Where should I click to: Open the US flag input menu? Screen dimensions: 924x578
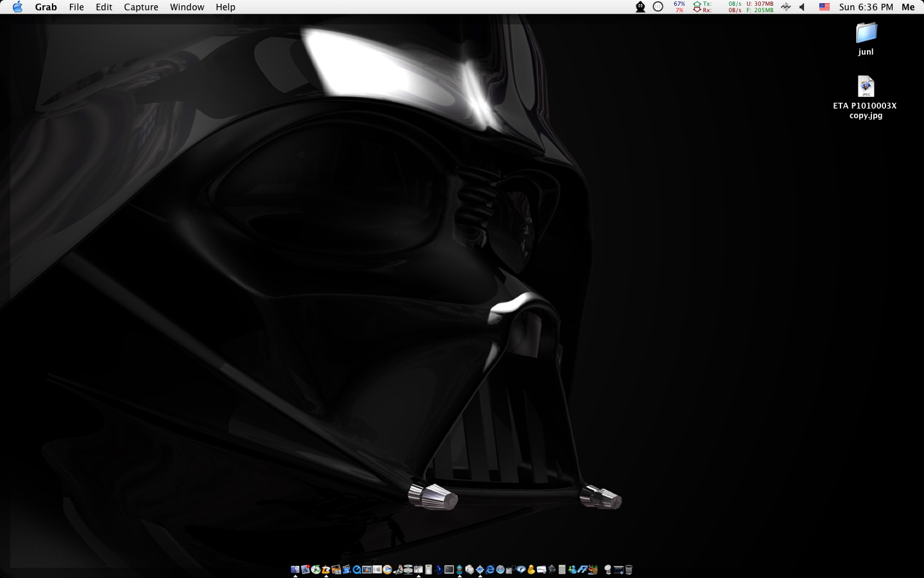tap(825, 7)
